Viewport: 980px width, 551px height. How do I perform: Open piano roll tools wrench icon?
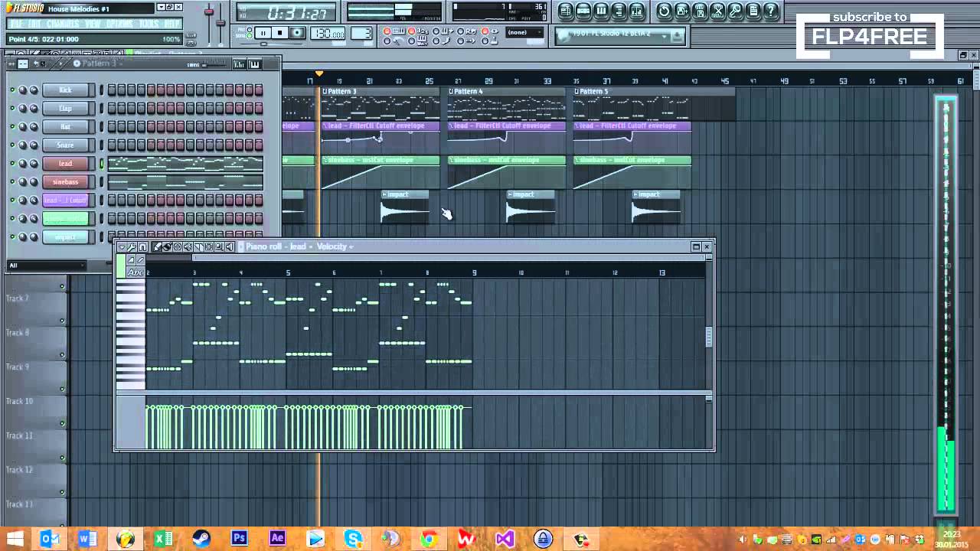[x=132, y=246]
